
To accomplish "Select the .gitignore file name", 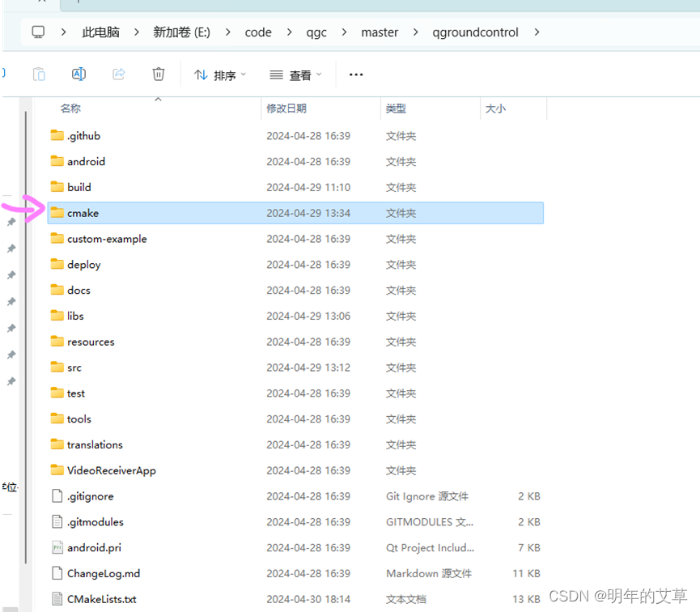I will pyautogui.click(x=90, y=496).
